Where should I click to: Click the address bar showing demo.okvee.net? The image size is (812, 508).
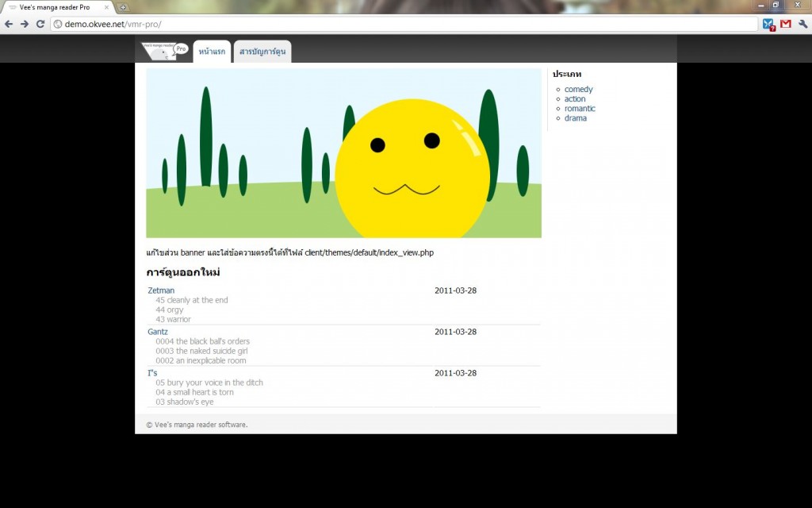click(404, 24)
